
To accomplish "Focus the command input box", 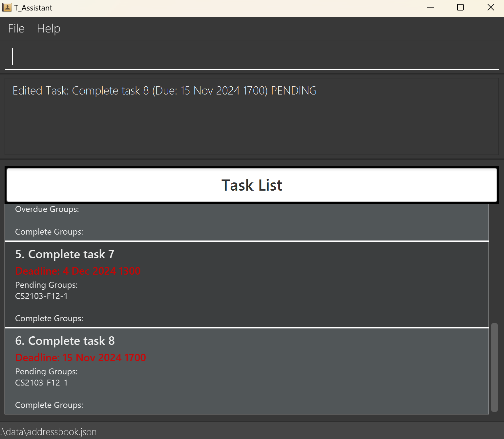I will [252, 57].
